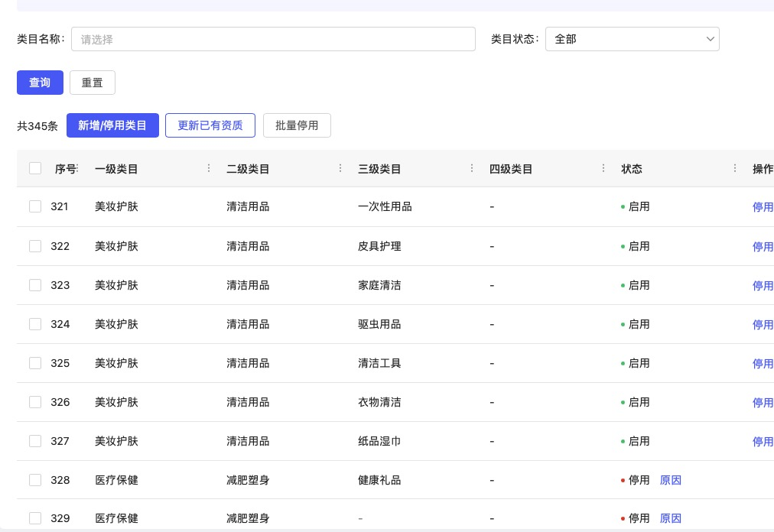Open the 三级类目 column options icon
Image resolution: width=774 pixels, height=532 pixels.
472,168
